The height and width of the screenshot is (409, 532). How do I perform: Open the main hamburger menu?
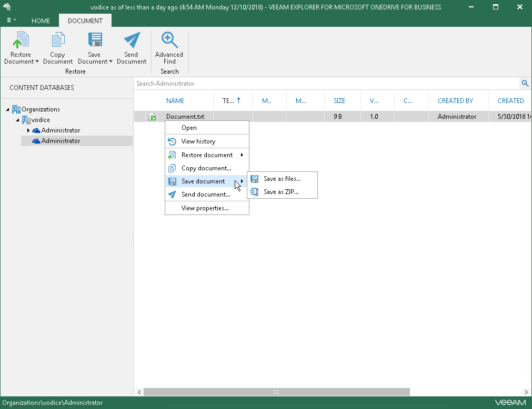(x=11, y=21)
